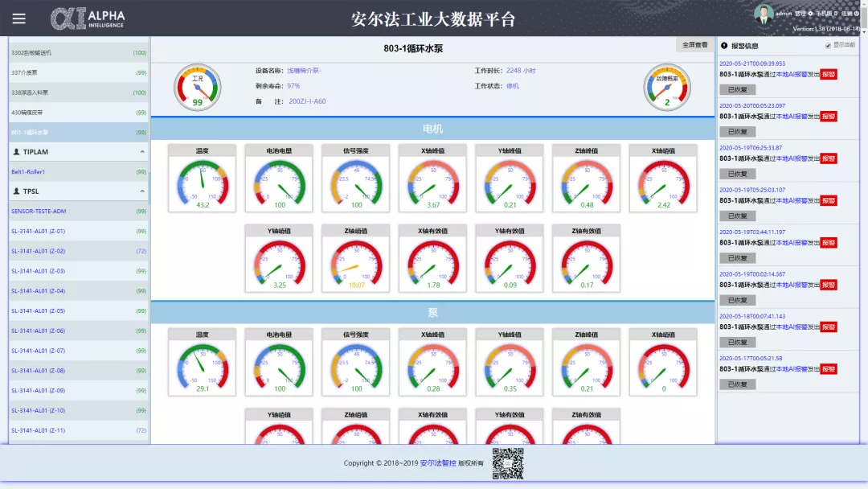Screen dimensions: 868x489
Task: Click the admin user avatar
Action: click(763, 14)
